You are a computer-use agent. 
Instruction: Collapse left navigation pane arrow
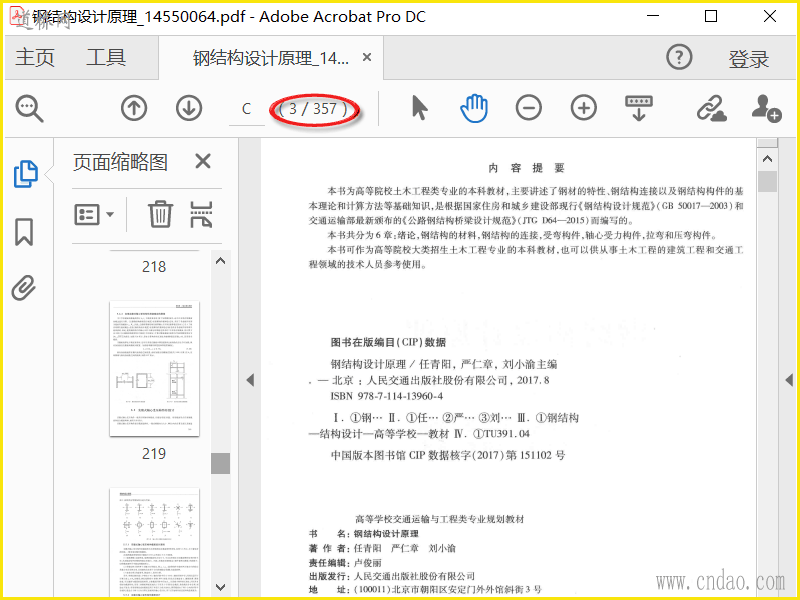(x=250, y=380)
